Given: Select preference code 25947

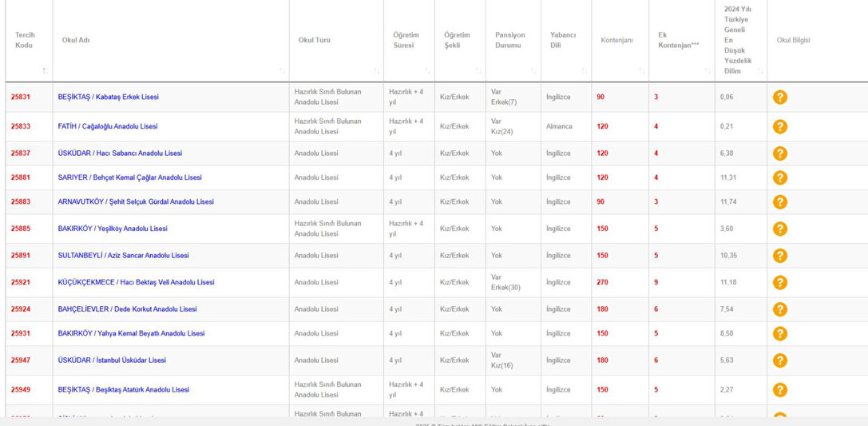Looking at the screenshot, I should tap(21, 360).
